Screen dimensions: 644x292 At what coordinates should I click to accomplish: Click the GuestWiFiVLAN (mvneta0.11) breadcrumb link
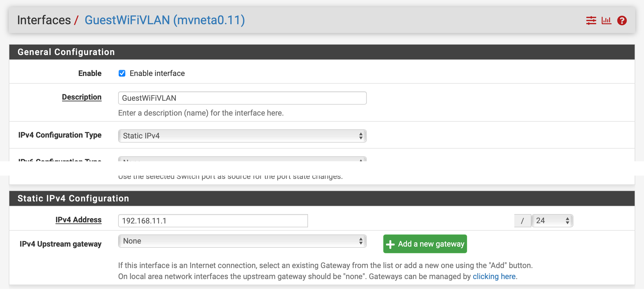pos(165,20)
